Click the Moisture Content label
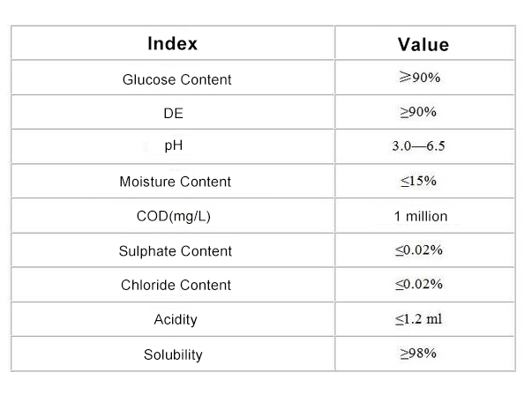This screenshot has width=532, height=395. tap(175, 182)
